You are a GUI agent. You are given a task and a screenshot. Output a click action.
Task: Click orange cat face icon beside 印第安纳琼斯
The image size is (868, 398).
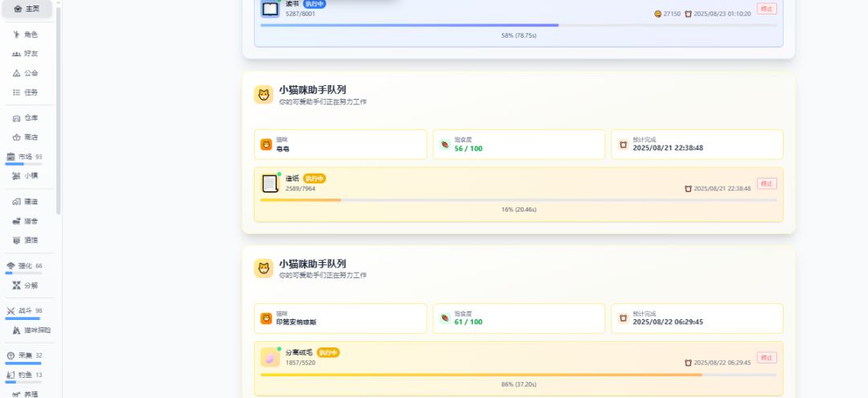266,318
